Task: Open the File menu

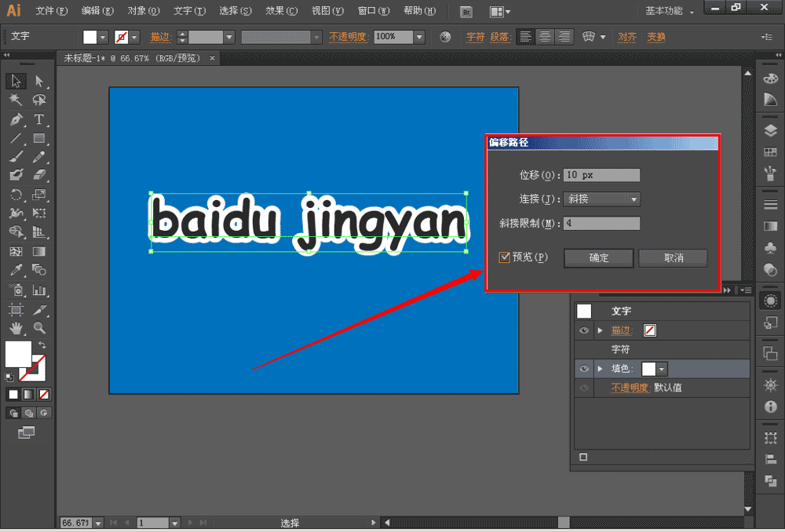Action: (52, 10)
